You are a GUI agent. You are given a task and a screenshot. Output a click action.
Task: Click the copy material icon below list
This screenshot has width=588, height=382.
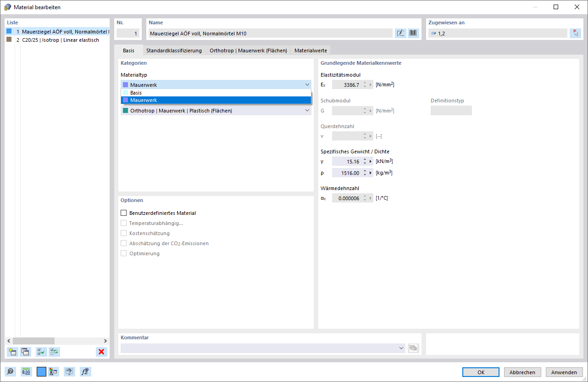tap(25, 352)
